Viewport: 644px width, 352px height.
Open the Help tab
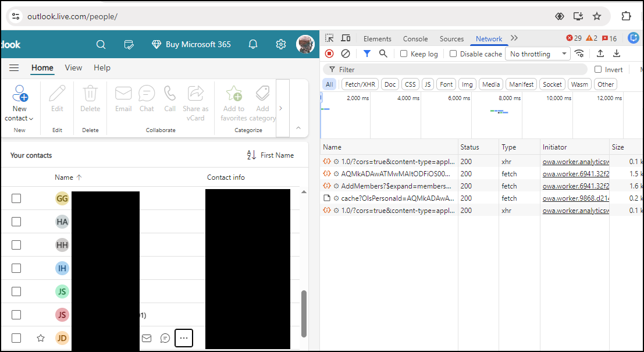pos(102,67)
